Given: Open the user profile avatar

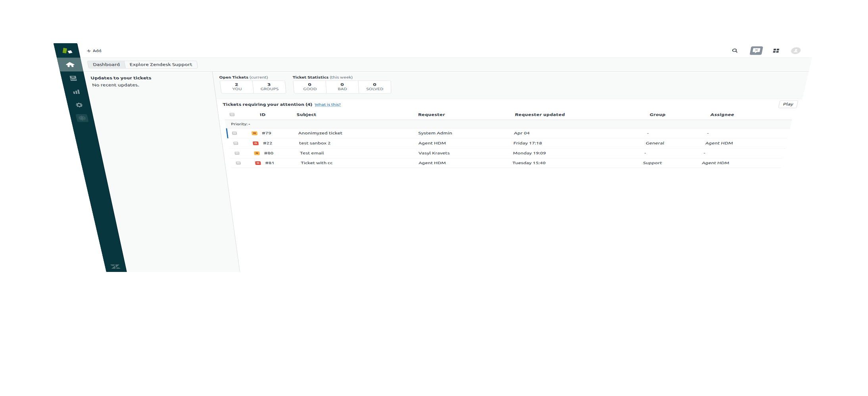Looking at the screenshot, I should (x=795, y=51).
